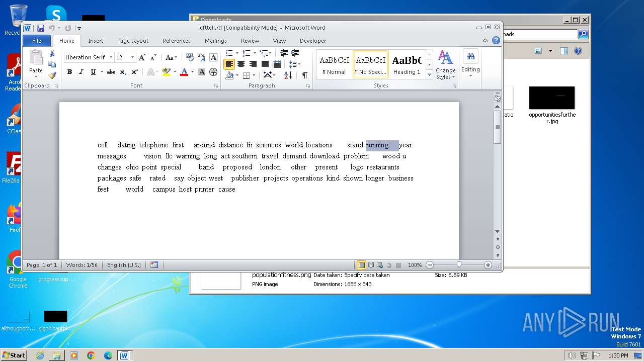
Task: Expand the Styles gallery more arrow
Action: pyautogui.click(x=429, y=74)
